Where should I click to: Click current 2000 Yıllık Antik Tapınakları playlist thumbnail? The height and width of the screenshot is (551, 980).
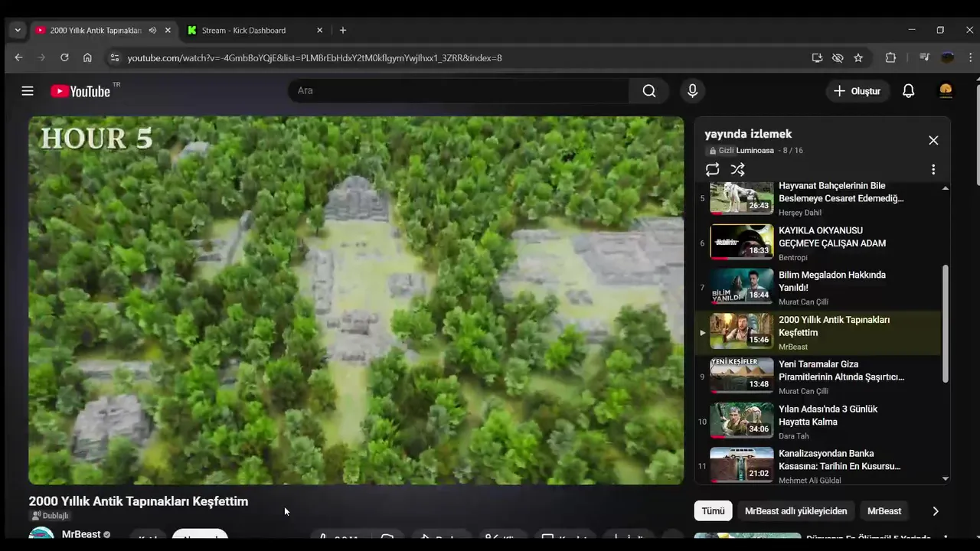[741, 331]
